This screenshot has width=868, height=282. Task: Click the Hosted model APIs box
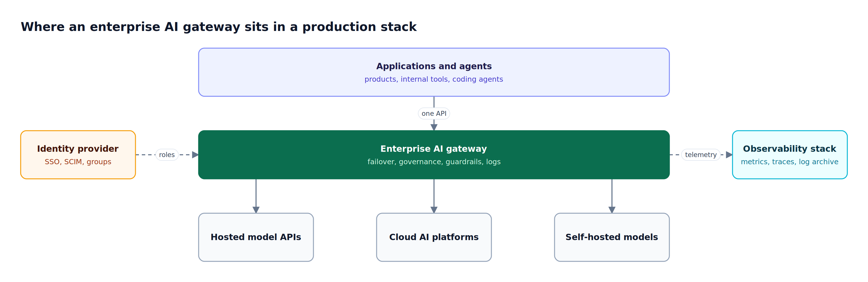[x=256, y=237]
